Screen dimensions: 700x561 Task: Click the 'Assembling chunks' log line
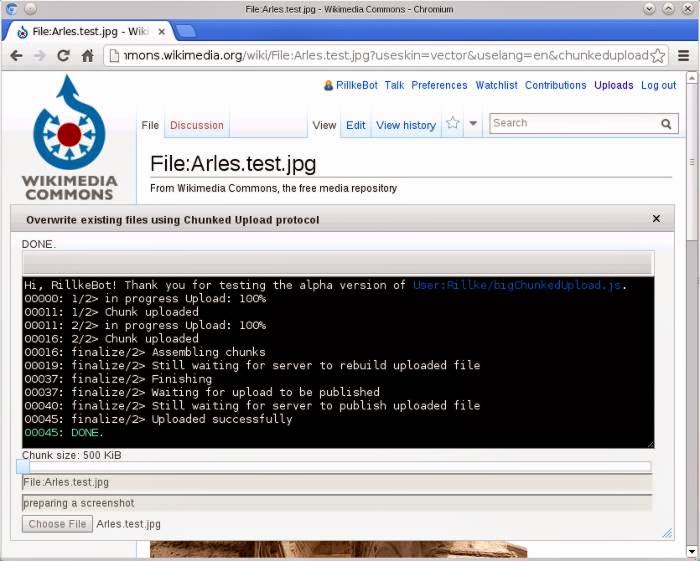pos(145,352)
